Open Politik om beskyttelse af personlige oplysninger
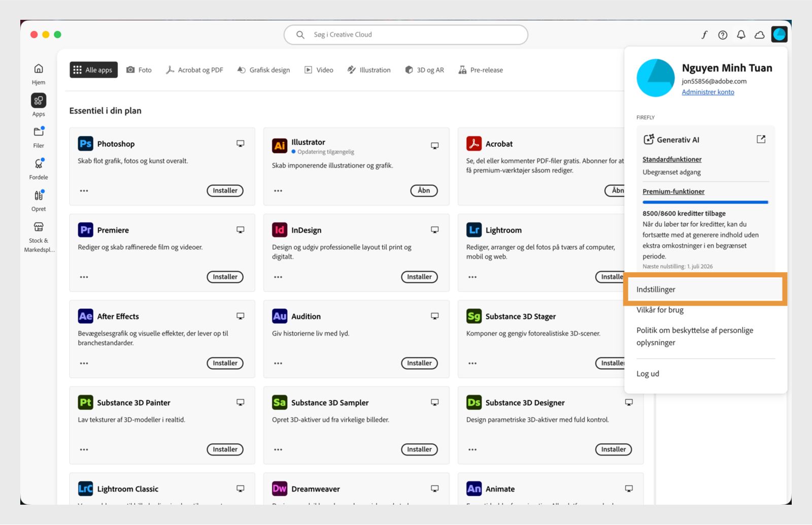Screen dimensions: 812x525 [x=695, y=336]
